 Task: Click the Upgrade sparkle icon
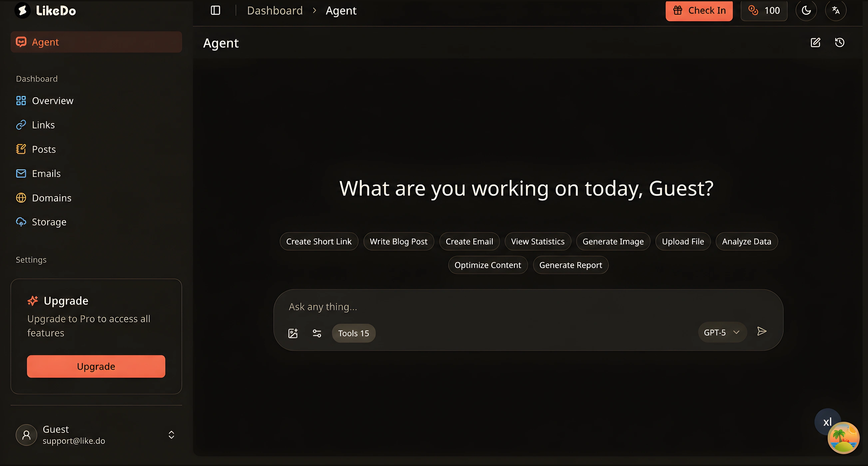[33, 300]
